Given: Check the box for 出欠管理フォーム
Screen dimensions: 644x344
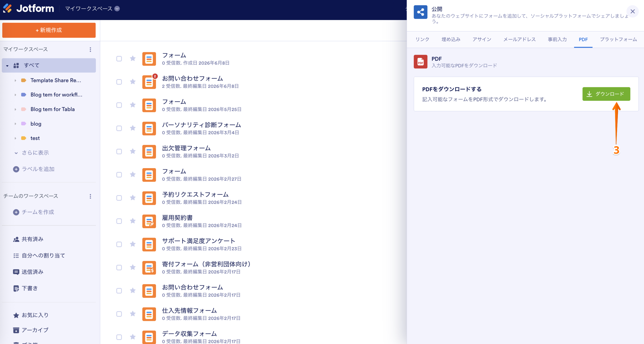Looking at the screenshot, I should point(119,152).
